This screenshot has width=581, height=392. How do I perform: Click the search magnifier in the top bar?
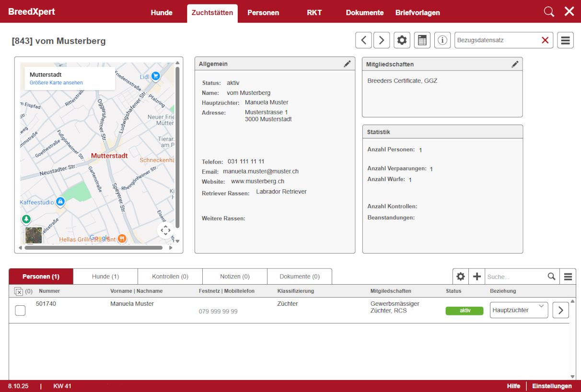[549, 12]
